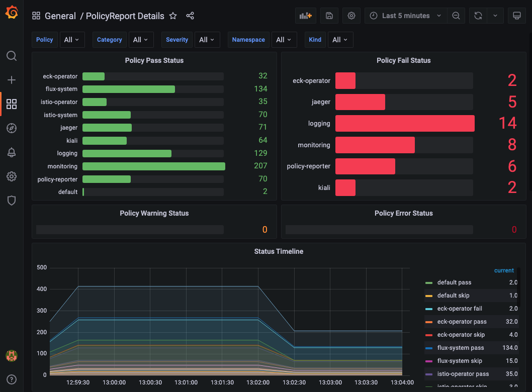Click the share dashboard icon
Viewport: 532px width, 392px height.
tap(190, 16)
